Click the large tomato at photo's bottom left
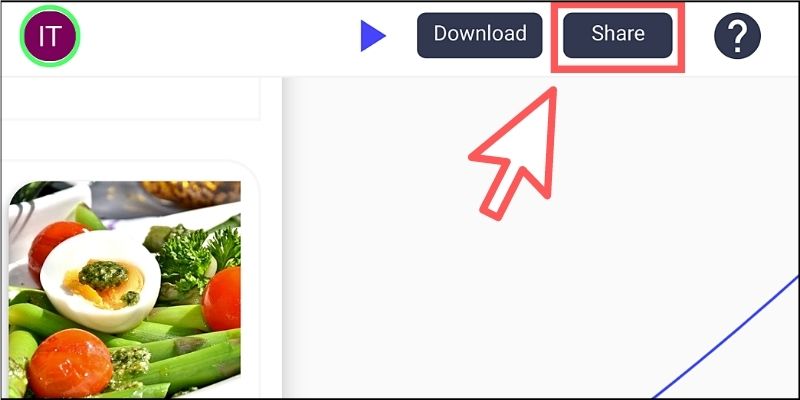800x400 pixels. [70, 363]
